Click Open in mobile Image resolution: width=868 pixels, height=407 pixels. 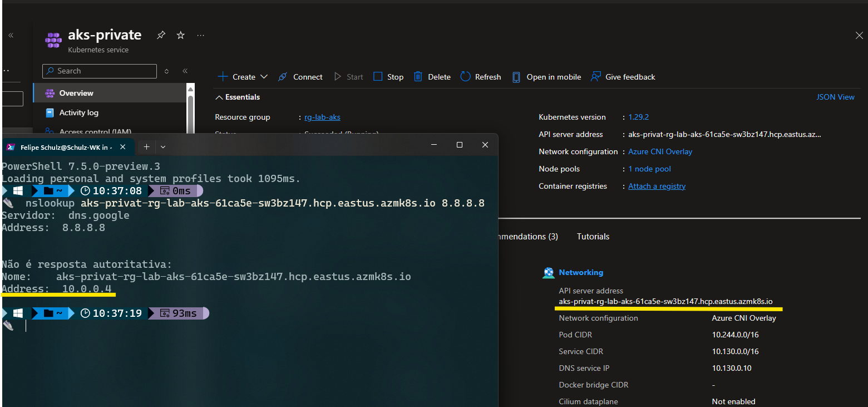[546, 77]
